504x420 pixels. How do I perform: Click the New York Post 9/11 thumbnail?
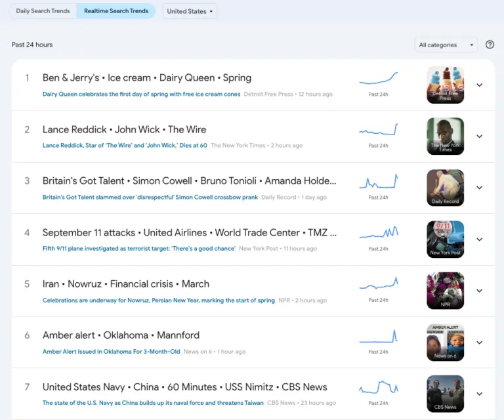pyautogui.click(x=445, y=240)
